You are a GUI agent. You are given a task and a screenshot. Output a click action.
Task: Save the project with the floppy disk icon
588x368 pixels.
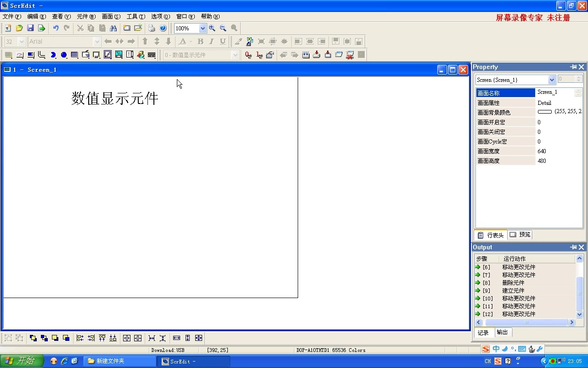click(x=30, y=28)
